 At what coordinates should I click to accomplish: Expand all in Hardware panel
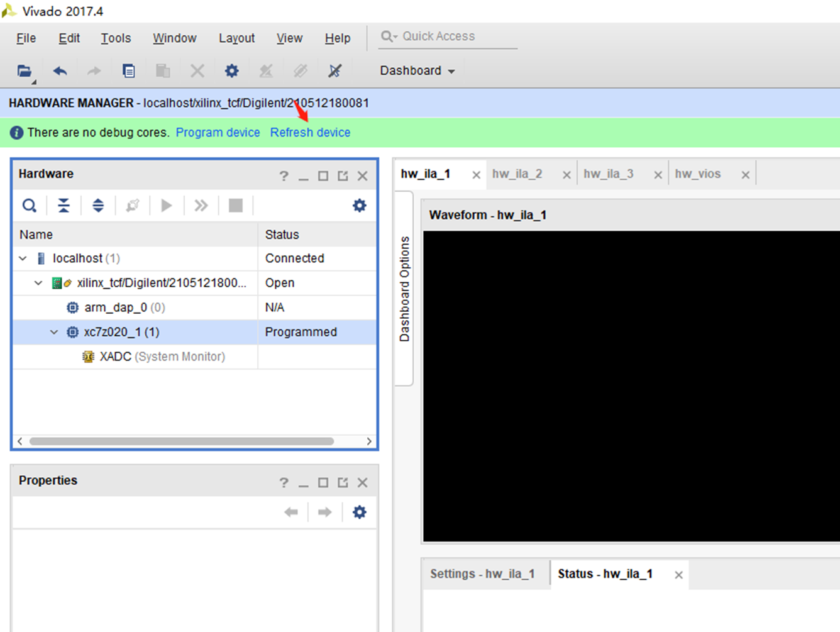pos(98,206)
